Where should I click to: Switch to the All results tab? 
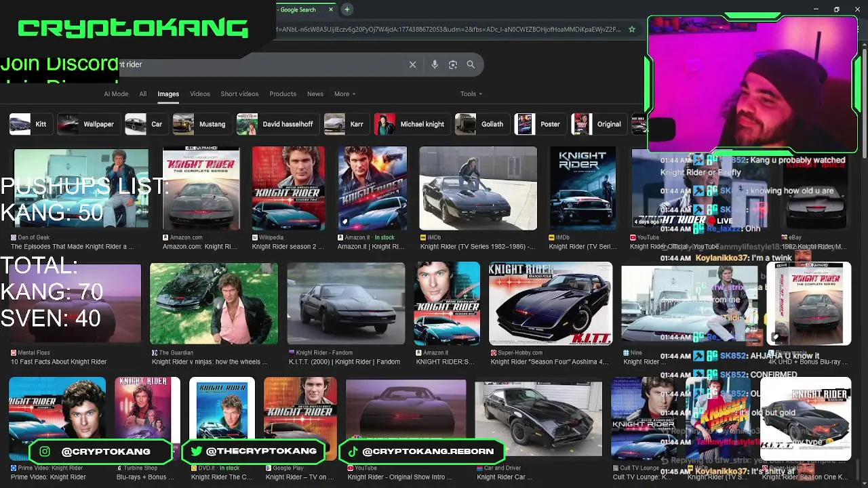[x=143, y=94]
